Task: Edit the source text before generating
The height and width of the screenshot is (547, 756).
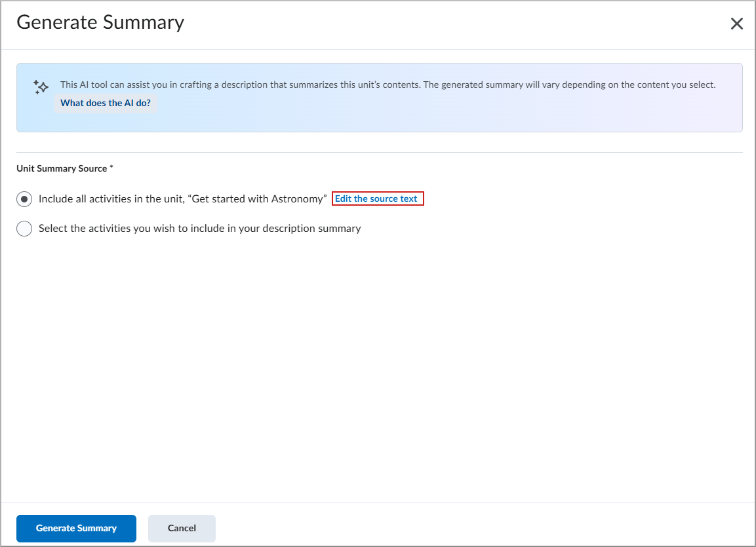Action: click(x=378, y=198)
